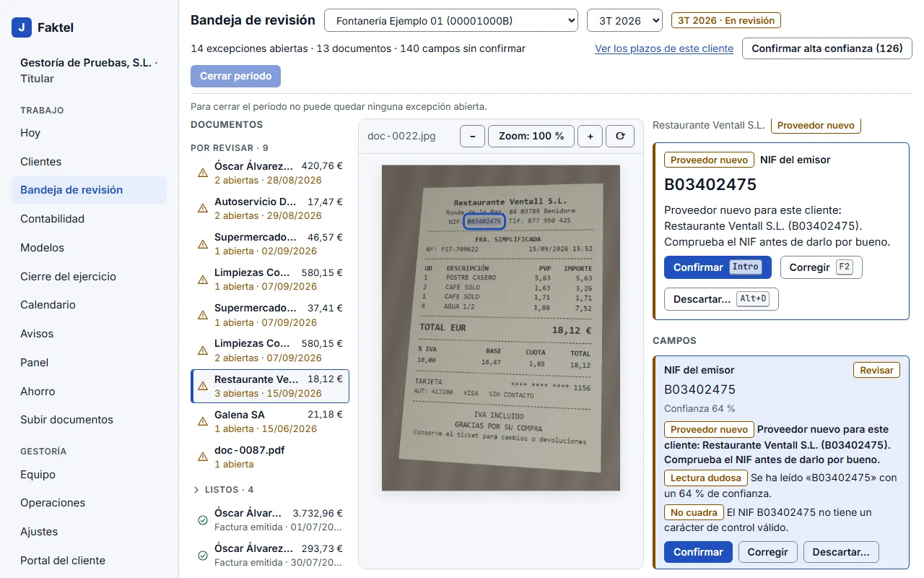Click the highlighted NIF box on receipt
Screen dimensions: 924x578
click(484, 221)
